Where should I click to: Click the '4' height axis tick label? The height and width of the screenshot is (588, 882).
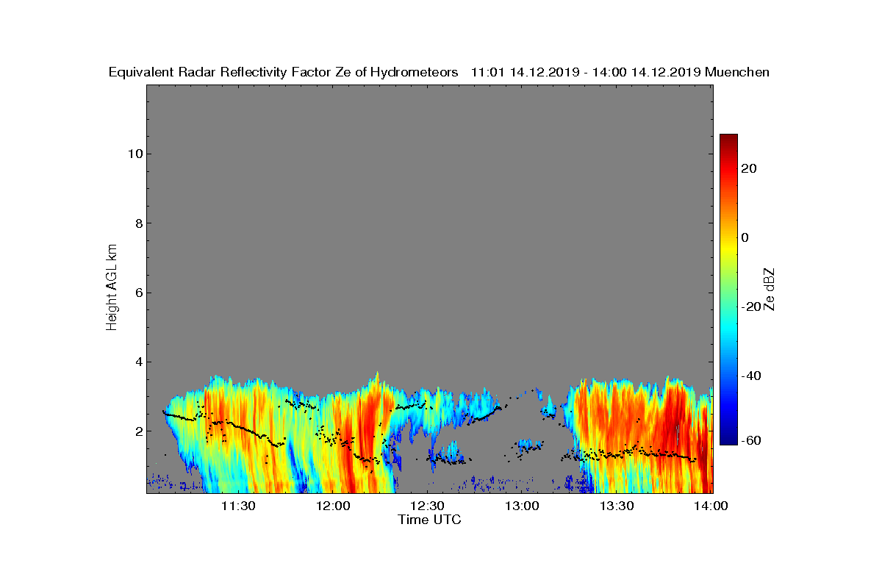tap(137, 362)
